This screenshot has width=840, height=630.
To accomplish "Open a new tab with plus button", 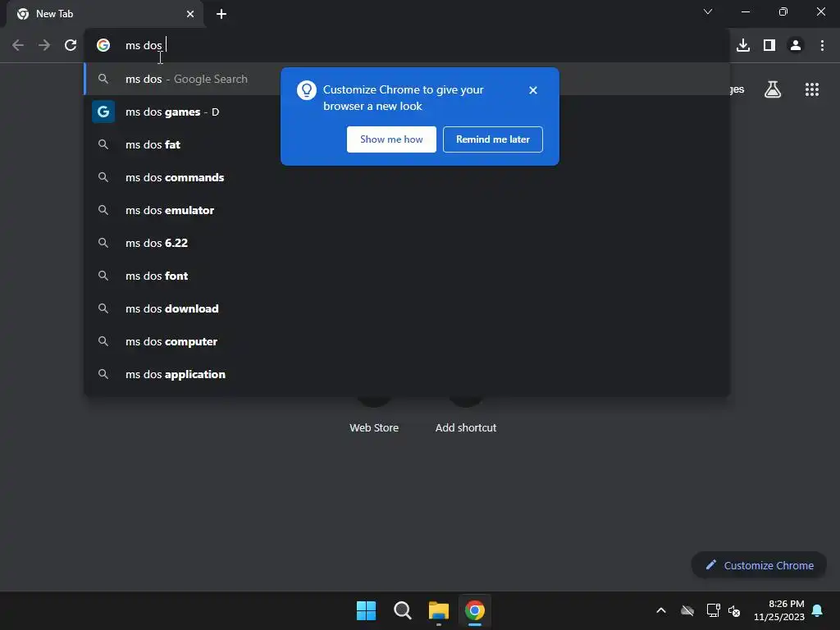I will click(221, 14).
